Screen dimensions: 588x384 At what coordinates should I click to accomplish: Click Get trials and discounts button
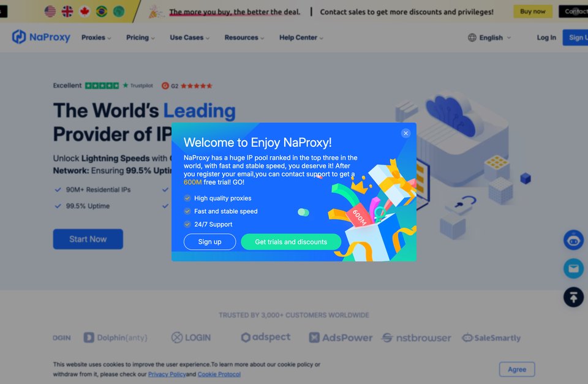coord(291,242)
